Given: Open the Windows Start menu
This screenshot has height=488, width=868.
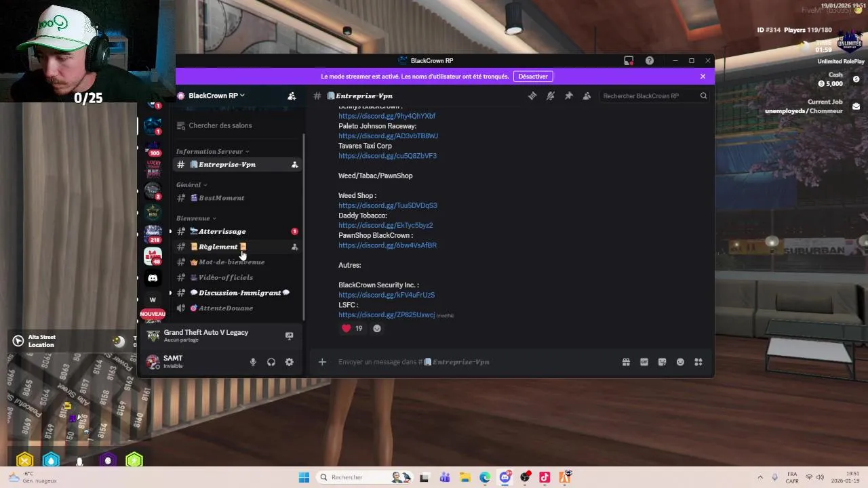Looking at the screenshot, I should (304, 477).
